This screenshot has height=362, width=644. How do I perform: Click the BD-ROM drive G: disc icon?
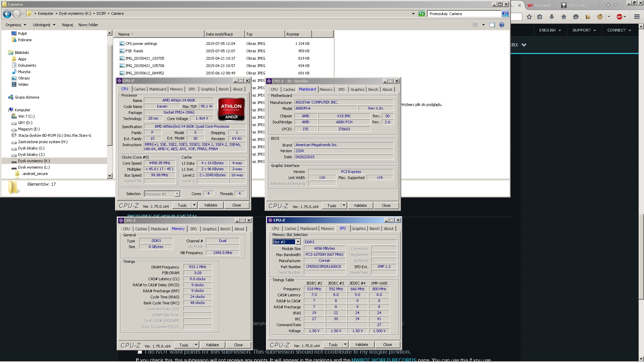(14, 135)
